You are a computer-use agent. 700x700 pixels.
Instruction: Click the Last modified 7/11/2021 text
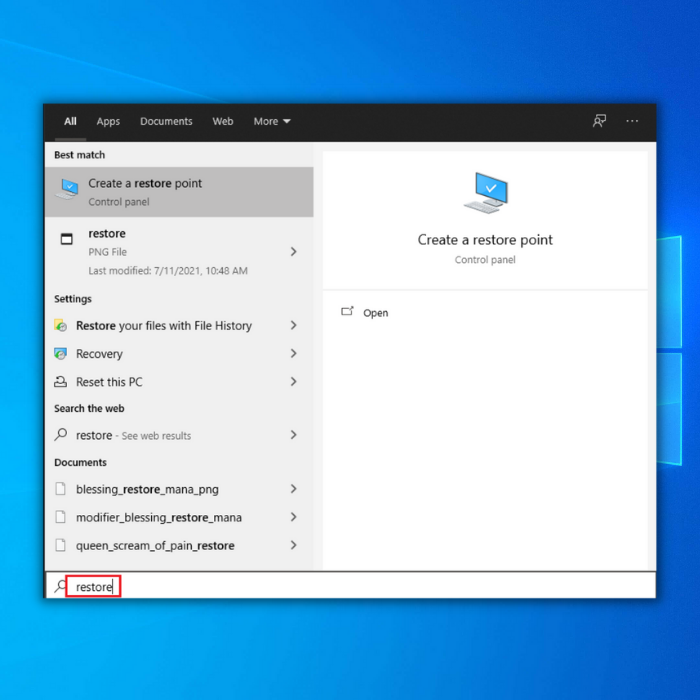pos(168,271)
